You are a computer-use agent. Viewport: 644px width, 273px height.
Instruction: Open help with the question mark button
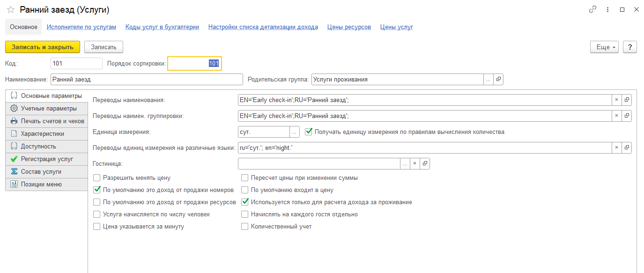(630, 47)
